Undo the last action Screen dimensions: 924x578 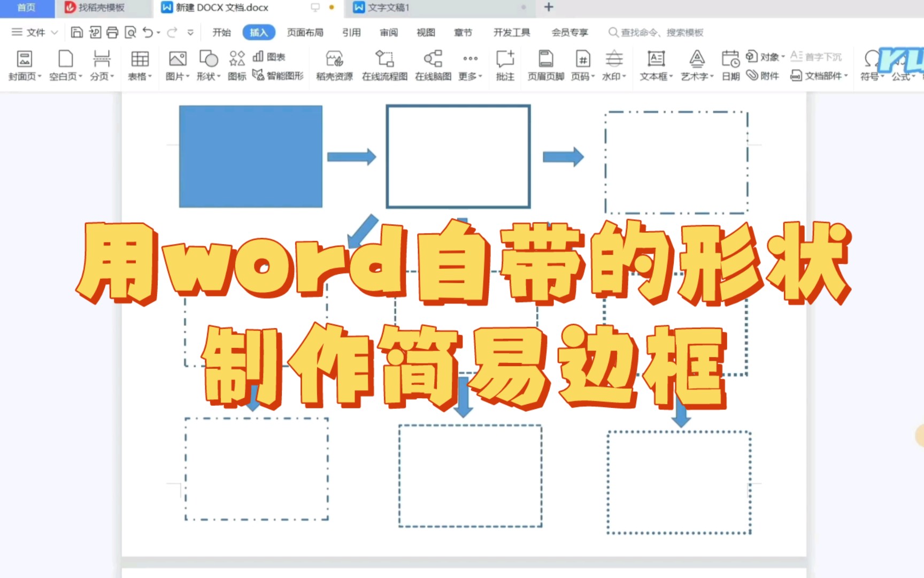[x=148, y=33]
